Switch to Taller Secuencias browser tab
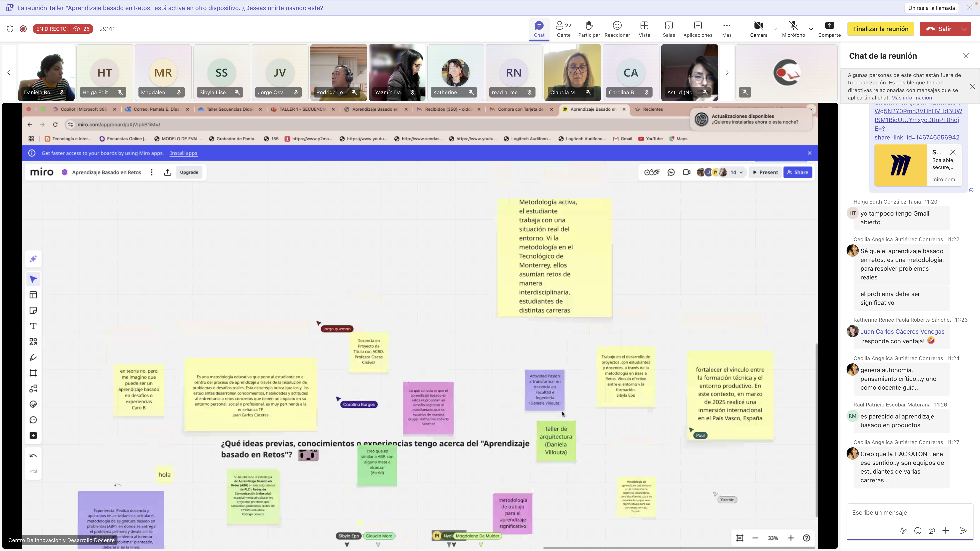The width and height of the screenshot is (980, 551). pyautogui.click(x=230, y=110)
